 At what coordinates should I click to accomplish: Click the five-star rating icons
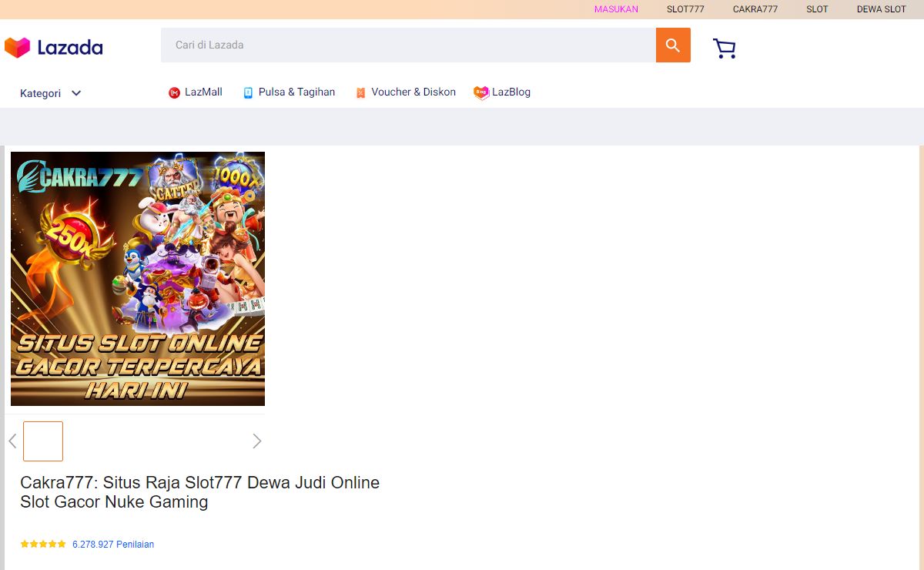click(x=43, y=544)
